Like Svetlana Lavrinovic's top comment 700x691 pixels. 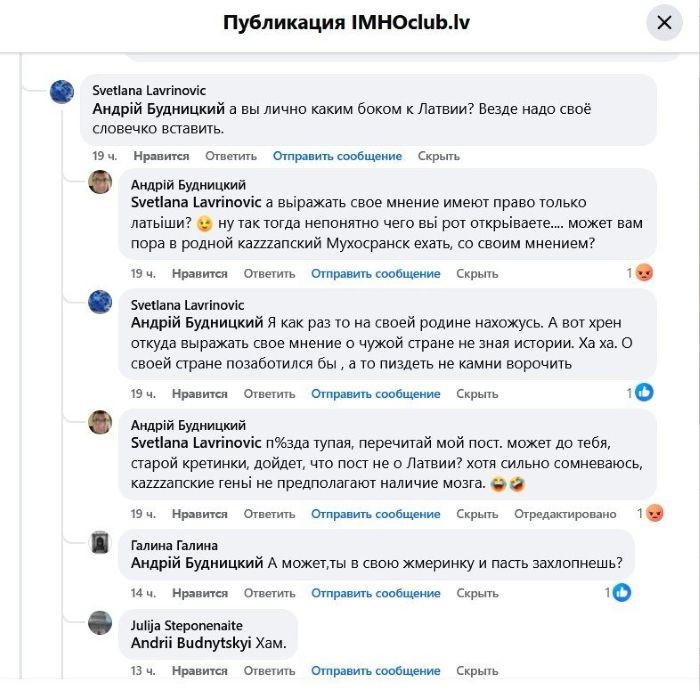(x=161, y=156)
